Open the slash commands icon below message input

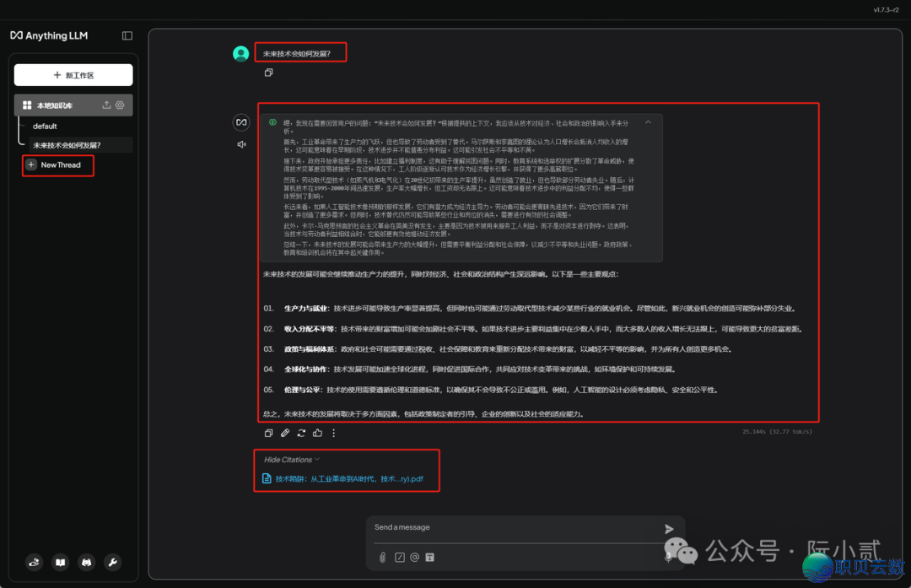[399, 557]
